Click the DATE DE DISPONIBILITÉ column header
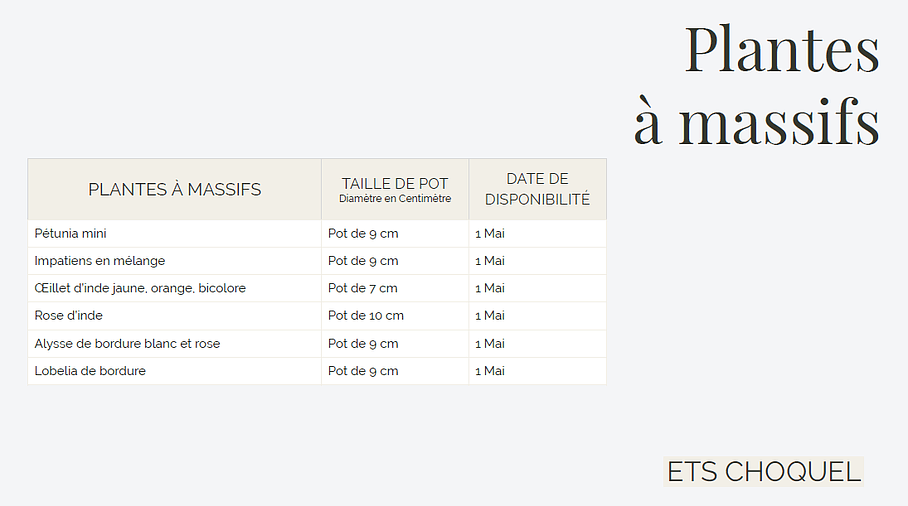908x506 pixels. click(537, 189)
